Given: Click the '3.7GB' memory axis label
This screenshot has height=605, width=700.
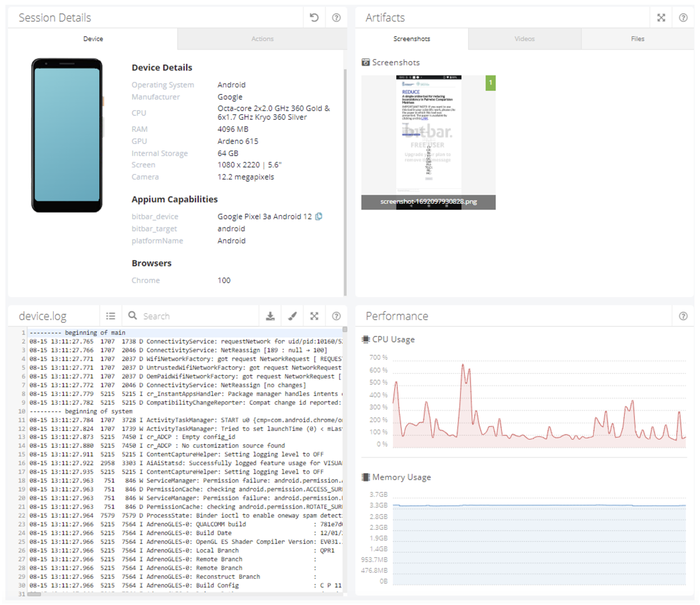Looking at the screenshot, I should pyautogui.click(x=378, y=494).
